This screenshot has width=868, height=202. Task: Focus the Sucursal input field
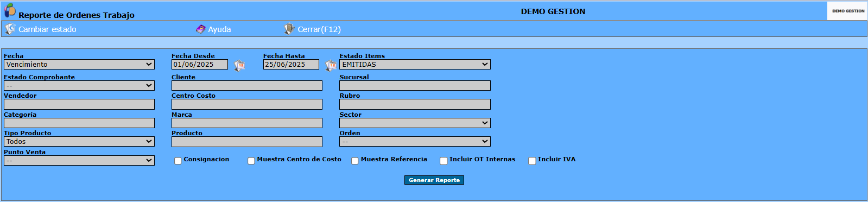415,85
